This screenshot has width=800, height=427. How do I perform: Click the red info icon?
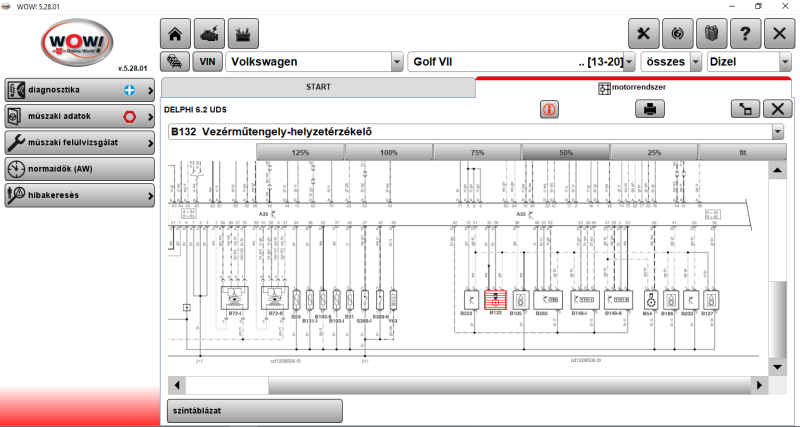point(549,109)
